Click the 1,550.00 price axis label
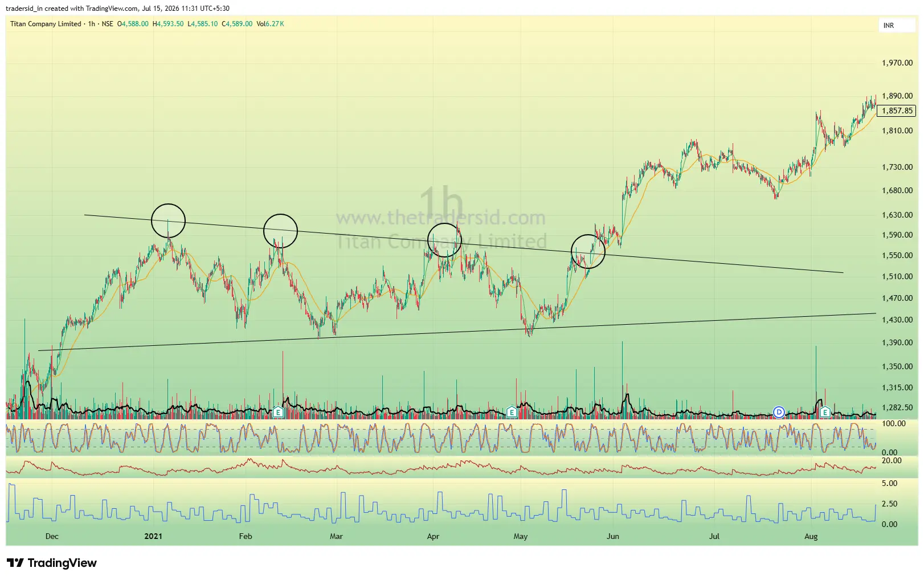The width and height of the screenshot is (924, 580). click(x=897, y=255)
